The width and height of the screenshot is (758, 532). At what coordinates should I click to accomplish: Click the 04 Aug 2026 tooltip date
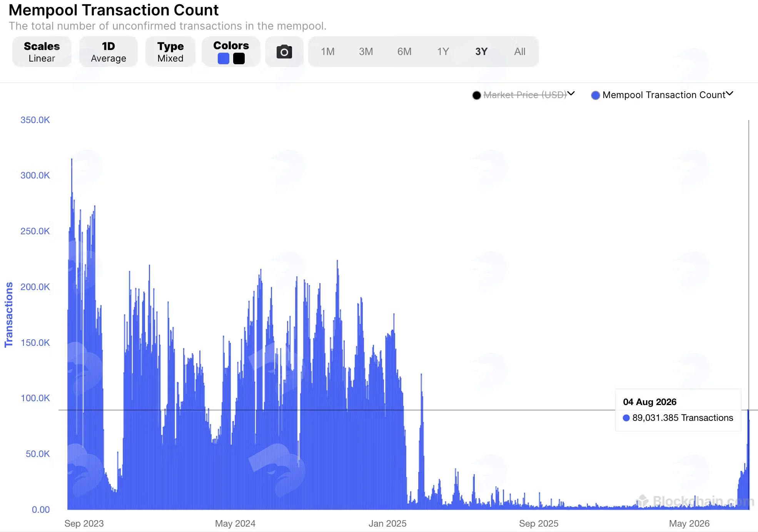649,402
